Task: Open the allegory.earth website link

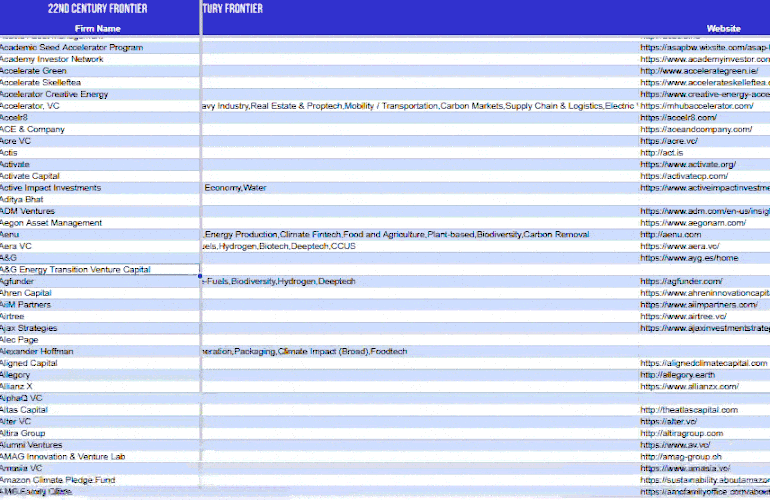Action: [678, 375]
